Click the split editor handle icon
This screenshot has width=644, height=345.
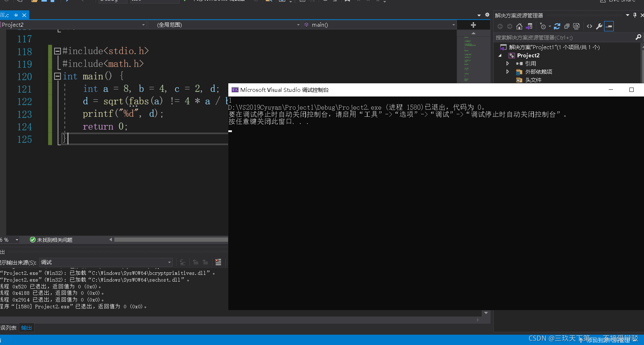point(473,25)
